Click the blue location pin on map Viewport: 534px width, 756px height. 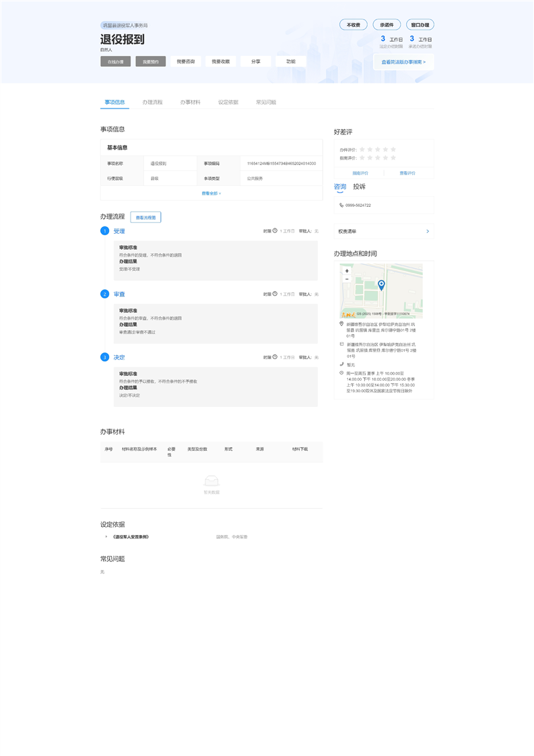[x=381, y=285]
